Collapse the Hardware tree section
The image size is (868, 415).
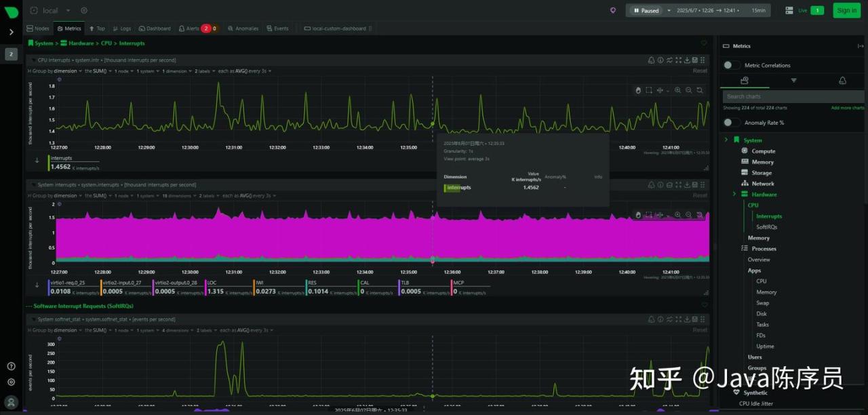734,195
